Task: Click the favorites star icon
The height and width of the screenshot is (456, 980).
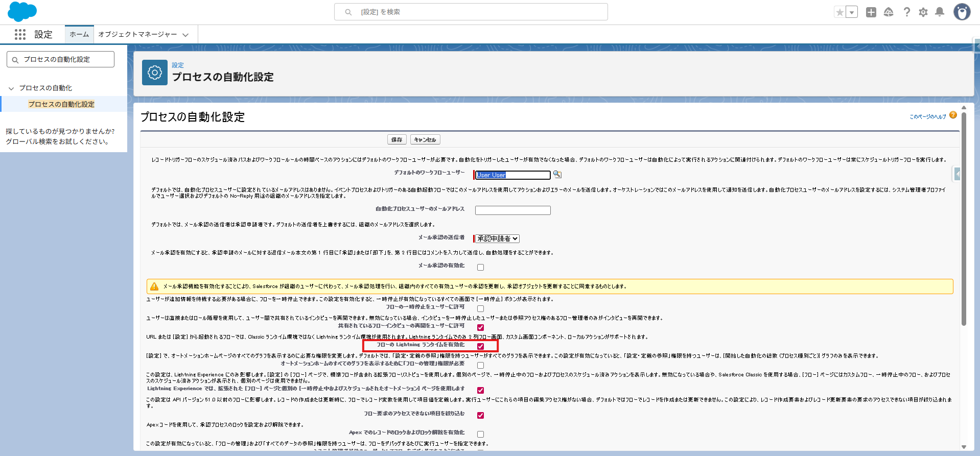Action: (x=839, y=12)
